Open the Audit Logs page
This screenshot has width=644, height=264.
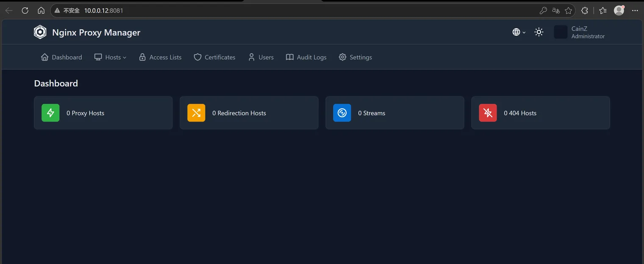coord(306,57)
